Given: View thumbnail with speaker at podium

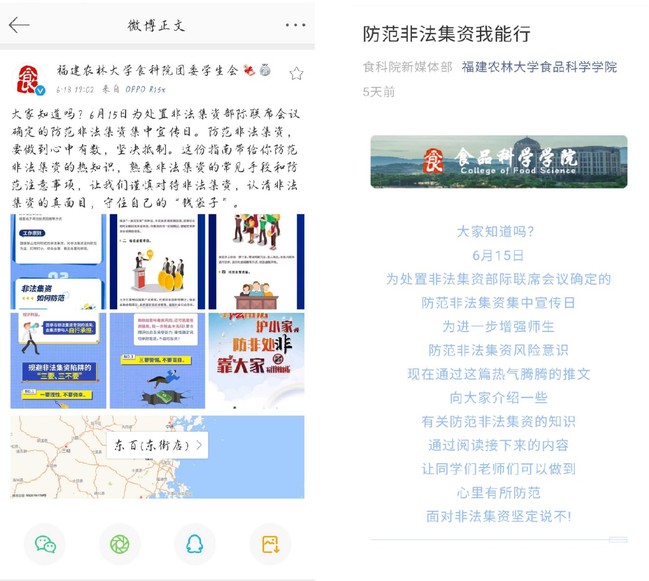Looking at the screenshot, I should (156, 262).
